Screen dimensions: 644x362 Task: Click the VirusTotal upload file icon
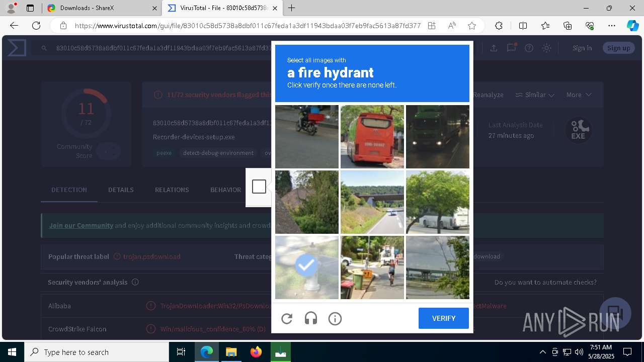click(494, 48)
